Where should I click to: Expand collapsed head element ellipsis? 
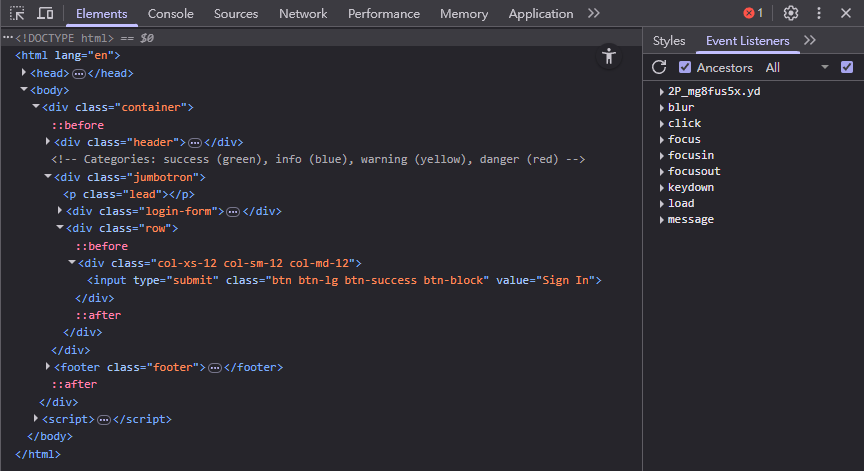click(x=79, y=74)
